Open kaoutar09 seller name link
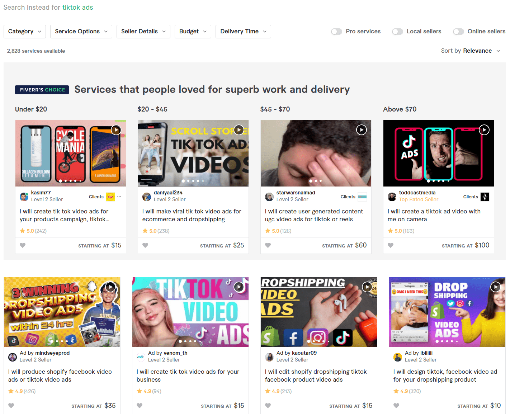Image resolution: width=510 pixels, height=420 pixels. point(304,353)
